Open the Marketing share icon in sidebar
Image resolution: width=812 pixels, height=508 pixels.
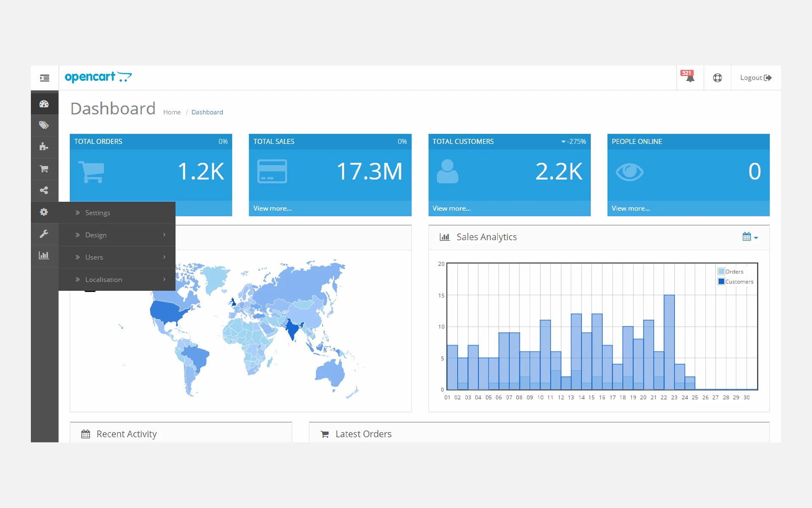click(x=44, y=190)
